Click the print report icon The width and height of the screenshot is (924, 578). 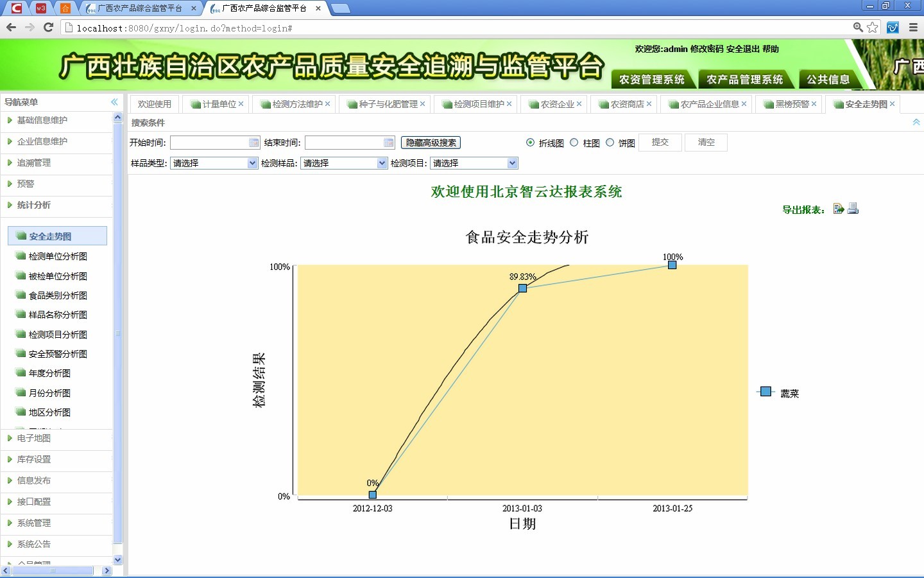[x=853, y=209]
